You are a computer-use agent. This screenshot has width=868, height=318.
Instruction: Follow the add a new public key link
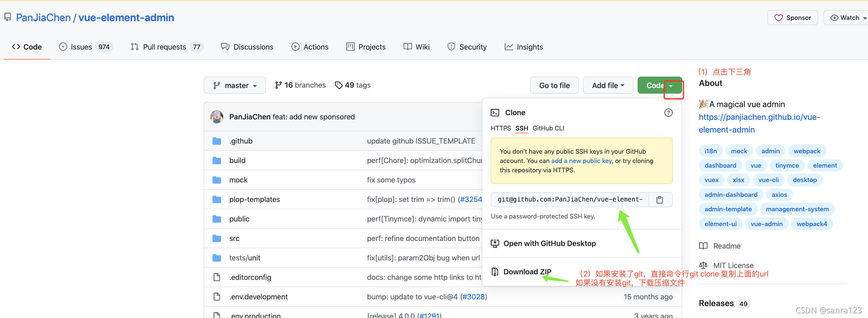[582, 161]
